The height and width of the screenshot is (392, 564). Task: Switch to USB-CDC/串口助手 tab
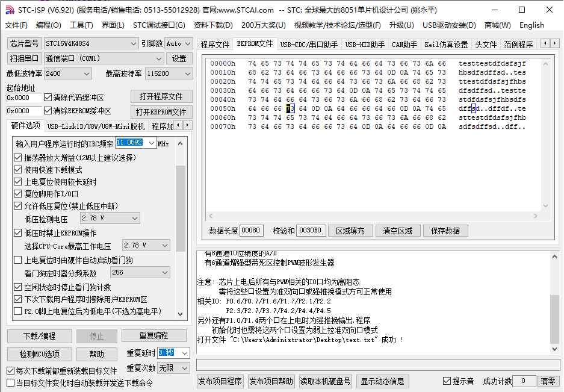309,45
